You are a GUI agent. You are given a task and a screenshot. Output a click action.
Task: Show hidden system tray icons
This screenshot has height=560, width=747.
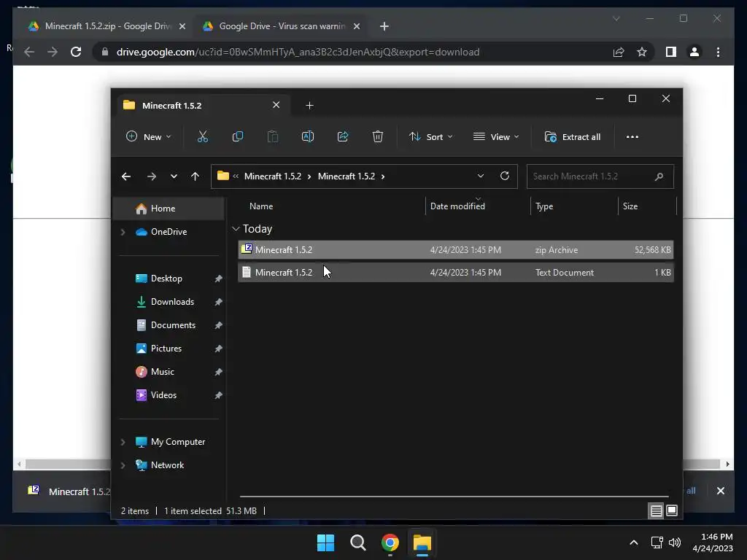click(x=634, y=542)
